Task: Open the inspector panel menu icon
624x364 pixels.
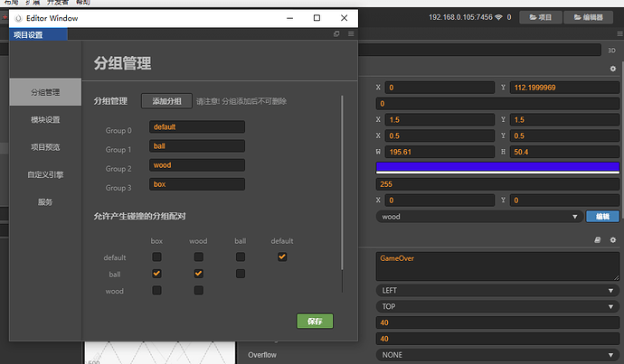Action: point(620,33)
